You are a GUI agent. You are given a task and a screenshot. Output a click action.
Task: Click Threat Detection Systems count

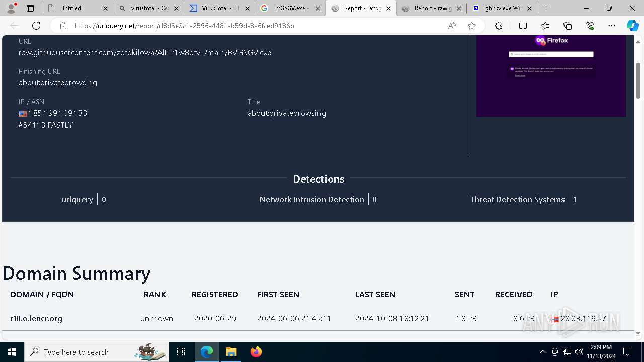[575, 200]
